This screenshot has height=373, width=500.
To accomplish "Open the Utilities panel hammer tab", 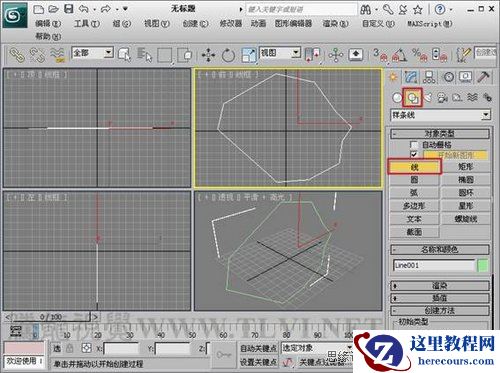I will point(483,77).
